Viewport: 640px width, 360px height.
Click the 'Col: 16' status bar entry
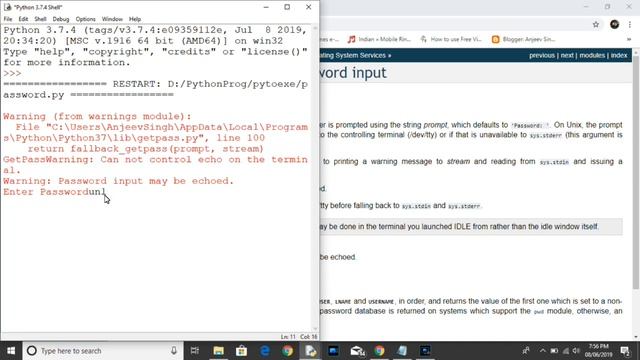coord(309,337)
